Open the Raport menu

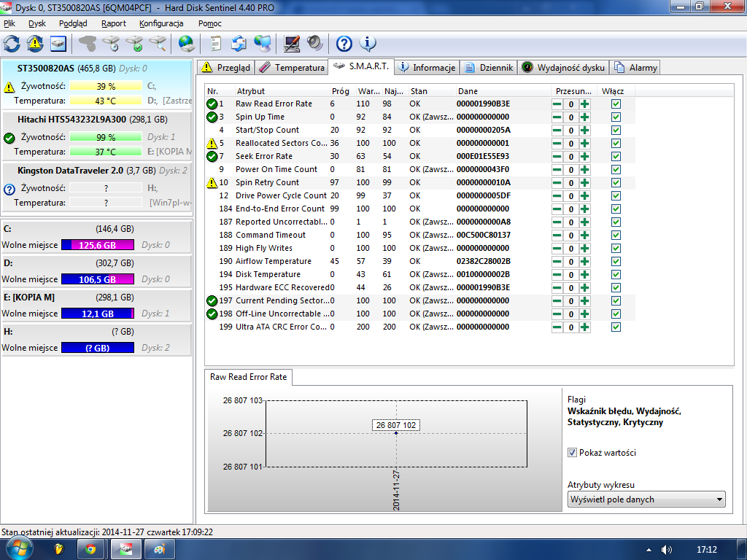[113, 23]
